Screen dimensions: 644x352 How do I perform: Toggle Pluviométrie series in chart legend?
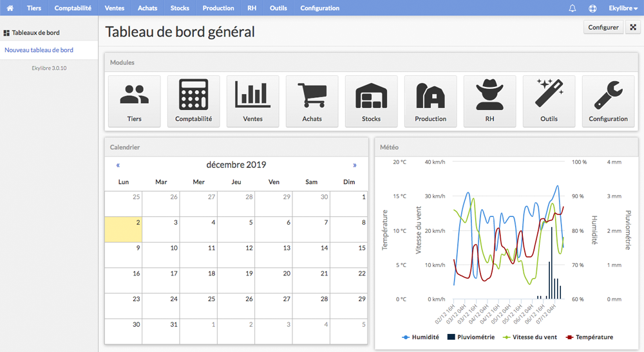(x=471, y=337)
